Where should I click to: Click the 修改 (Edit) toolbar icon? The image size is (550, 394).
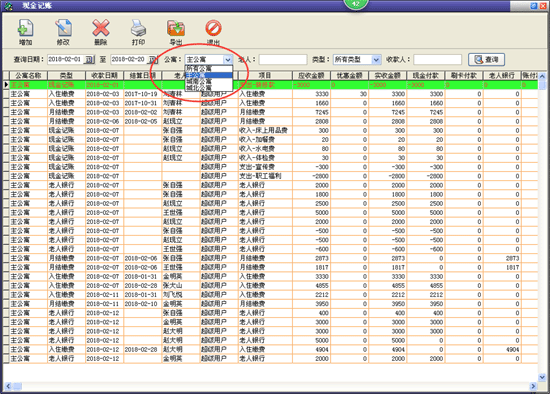(63, 28)
